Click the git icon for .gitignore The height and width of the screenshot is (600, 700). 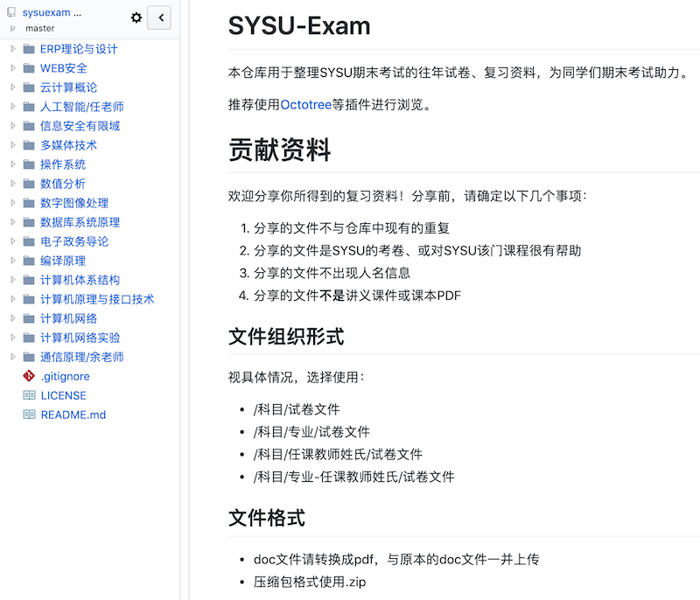[29, 376]
